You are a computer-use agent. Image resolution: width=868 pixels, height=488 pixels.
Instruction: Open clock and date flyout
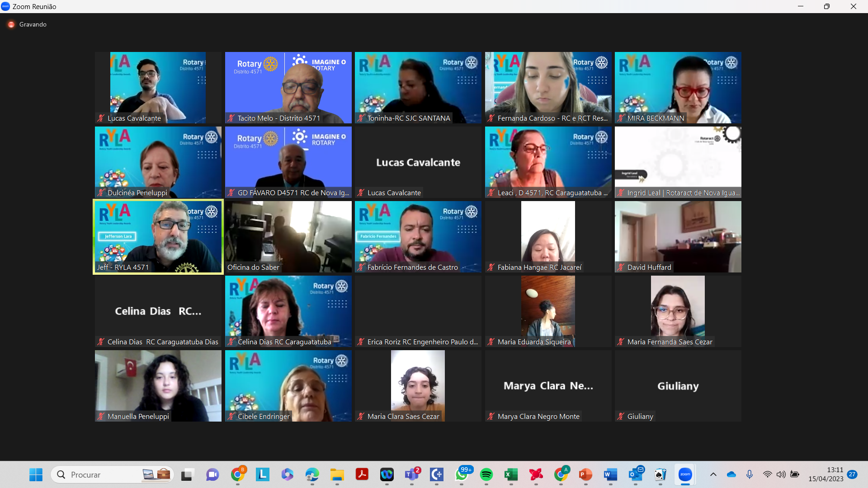coord(826,474)
